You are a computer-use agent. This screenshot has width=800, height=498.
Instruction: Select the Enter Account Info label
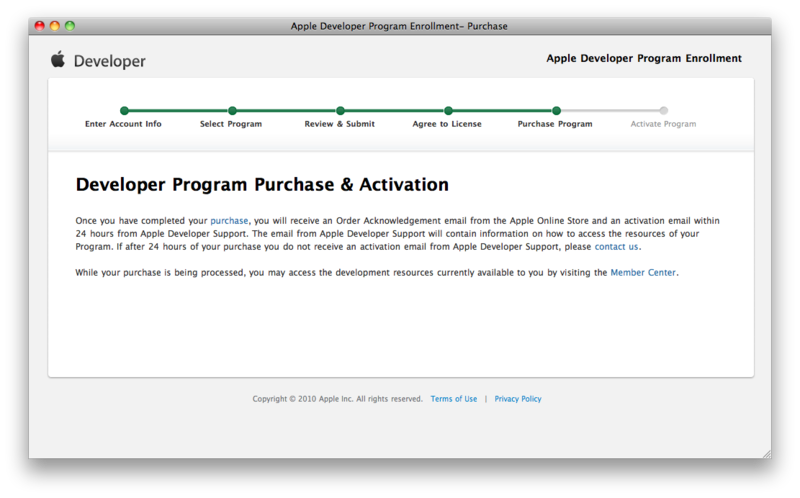123,124
